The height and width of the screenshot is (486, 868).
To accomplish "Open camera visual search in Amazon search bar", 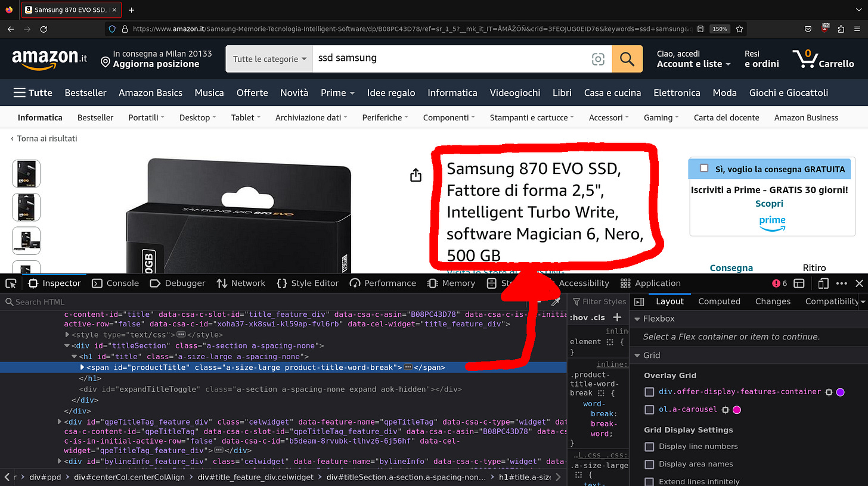I will click(x=597, y=58).
